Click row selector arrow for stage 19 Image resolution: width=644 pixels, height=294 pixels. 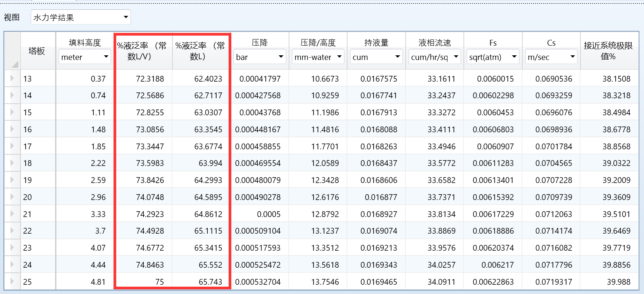(x=12, y=180)
